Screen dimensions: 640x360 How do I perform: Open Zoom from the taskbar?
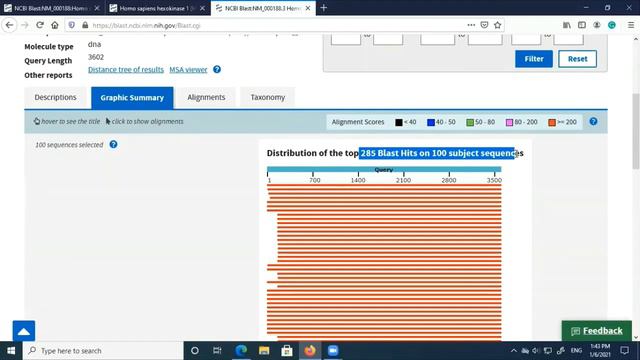point(333,351)
